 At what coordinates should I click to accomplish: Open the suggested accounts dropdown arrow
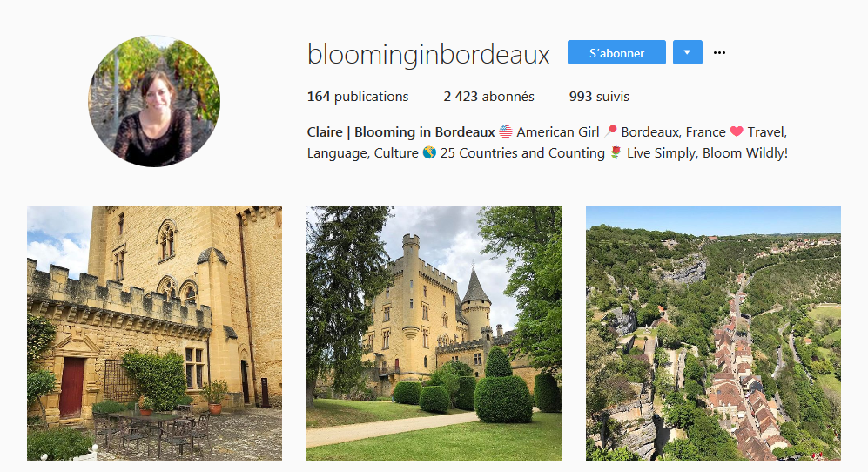(x=688, y=52)
